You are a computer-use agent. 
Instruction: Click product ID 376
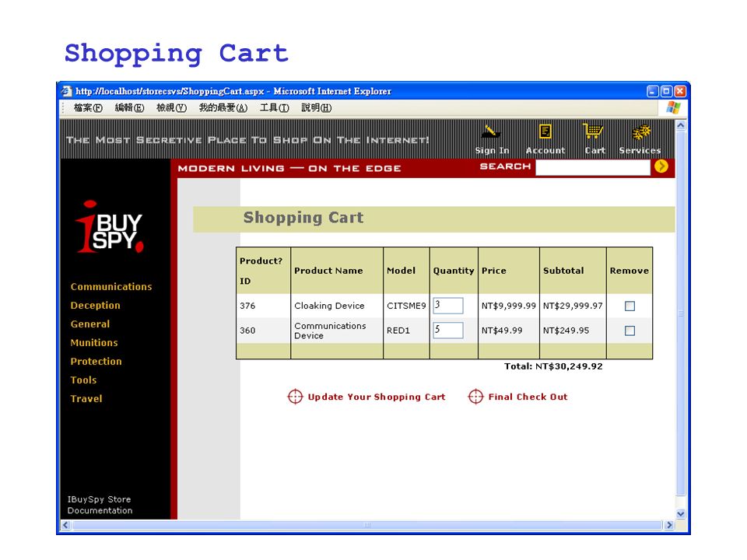point(247,306)
